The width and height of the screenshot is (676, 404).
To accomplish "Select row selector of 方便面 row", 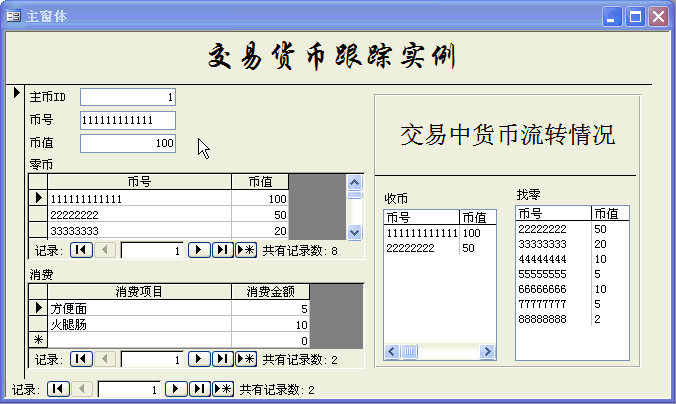I will (38, 308).
